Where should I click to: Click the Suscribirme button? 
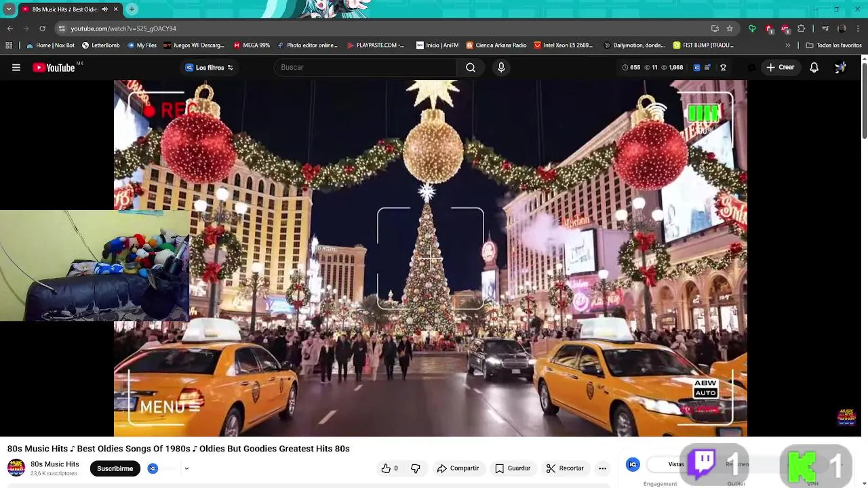pos(115,468)
